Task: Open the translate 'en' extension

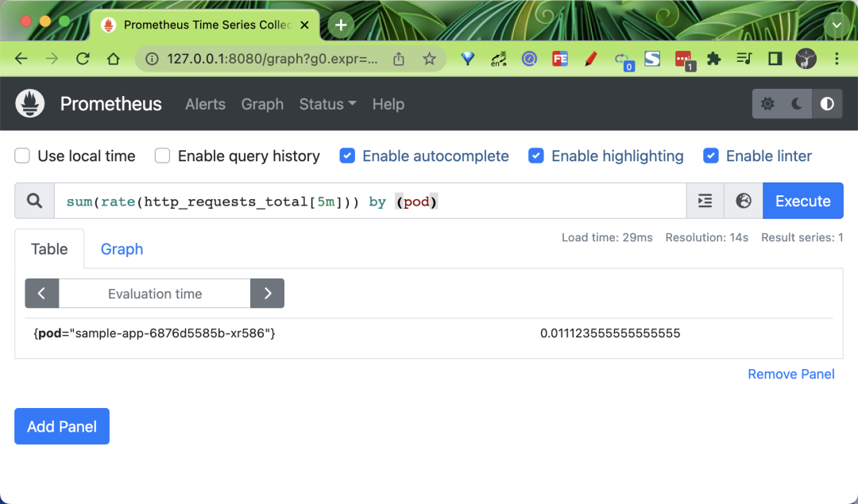Action: click(x=498, y=59)
